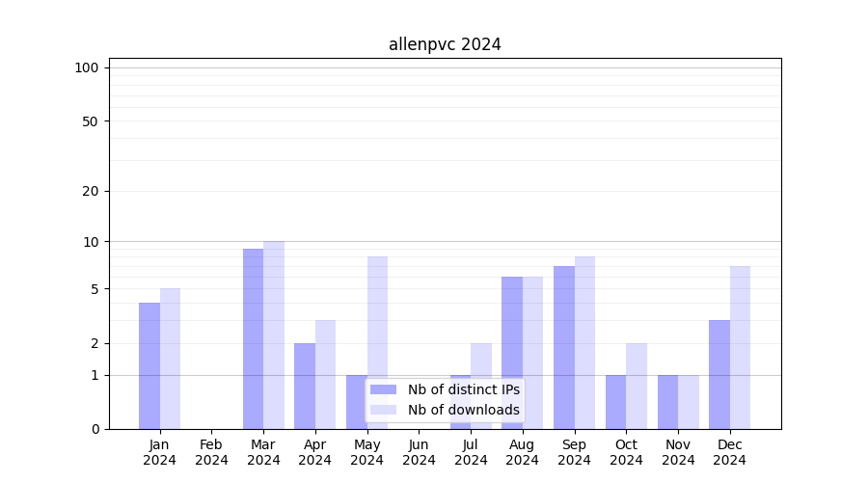Click the 'Nb of downloads' legend label
Viewport: 868px width, 482px height.
click(463, 410)
